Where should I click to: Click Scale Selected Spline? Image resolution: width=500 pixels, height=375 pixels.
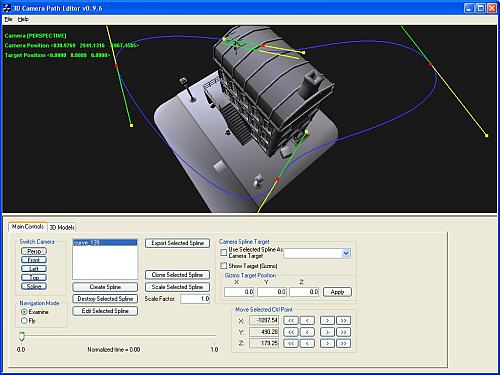pyautogui.click(x=177, y=287)
